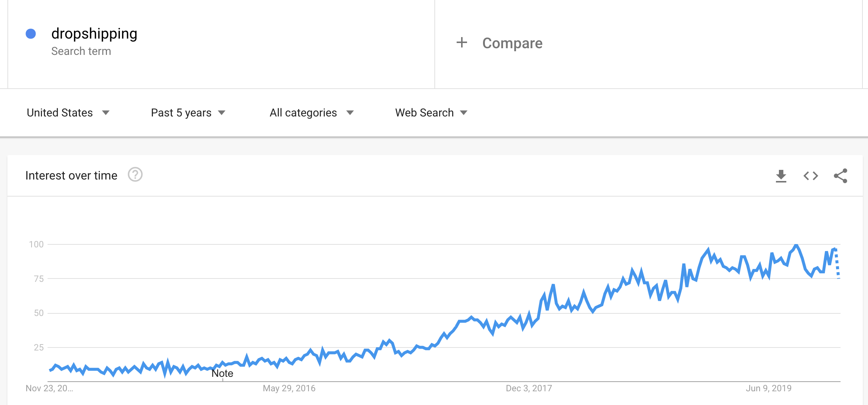
Task: Open the Interest over time help icon
Action: pos(135,175)
